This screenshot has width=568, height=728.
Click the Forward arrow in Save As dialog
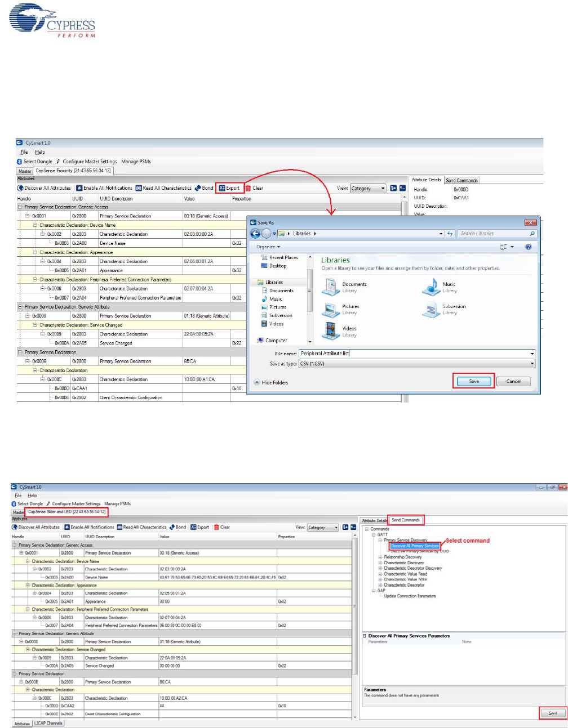pyautogui.click(x=266, y=234)
